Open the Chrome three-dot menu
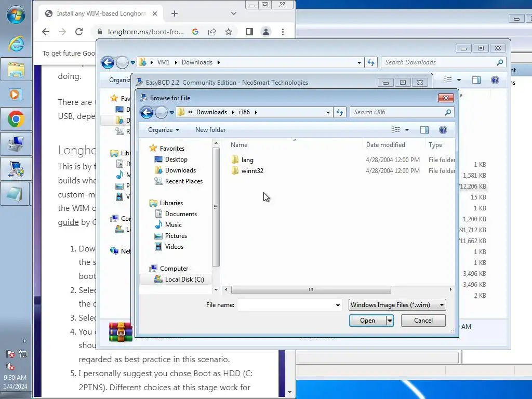532x399 pixels. (283, 32)
